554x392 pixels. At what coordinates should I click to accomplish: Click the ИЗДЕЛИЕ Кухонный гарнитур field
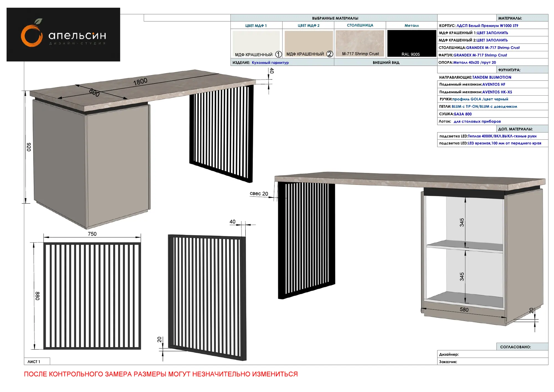282,62
